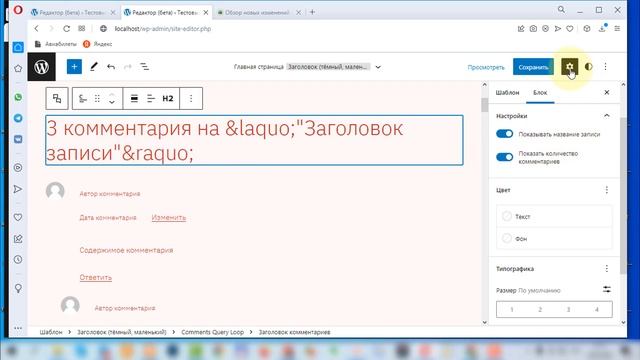The width and height of the screenshot is (640, 360).
Task: Open the block inserter plus button
Action: point(74,67)
